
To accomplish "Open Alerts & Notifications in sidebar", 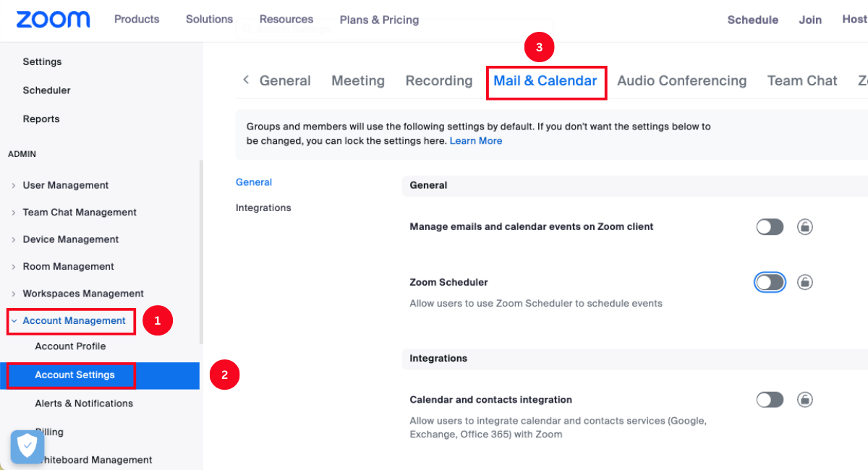I will tap(84, 403).
